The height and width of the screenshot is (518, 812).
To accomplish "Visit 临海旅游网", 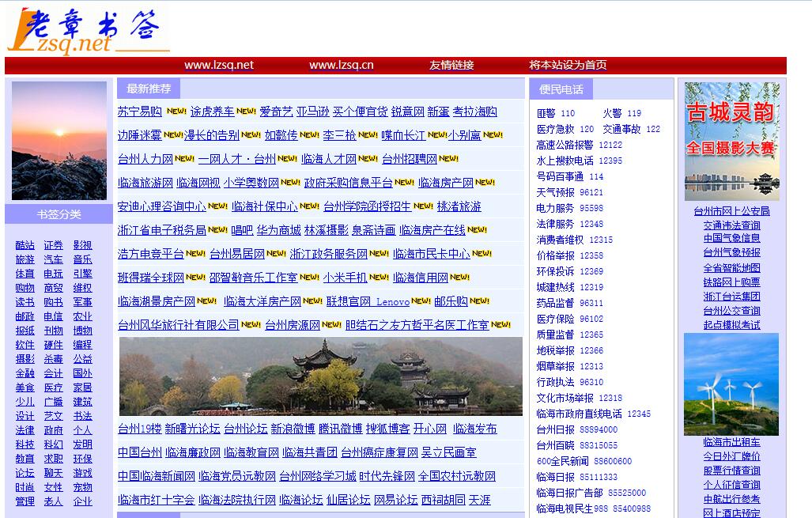I will (x=145, y=183).
